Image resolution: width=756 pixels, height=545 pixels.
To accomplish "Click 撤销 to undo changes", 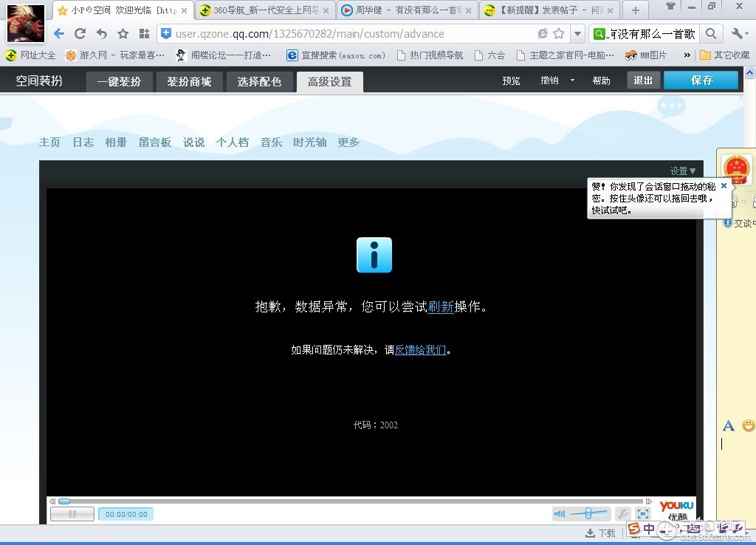I will pyautogui.click(x=549, y=80).
